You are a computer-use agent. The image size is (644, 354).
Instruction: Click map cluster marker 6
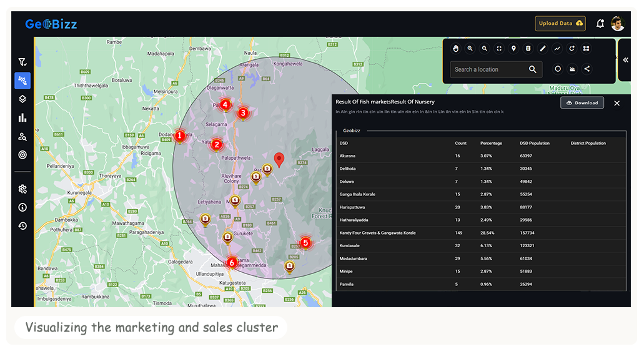pyautogui.click(x=232, y=262)
